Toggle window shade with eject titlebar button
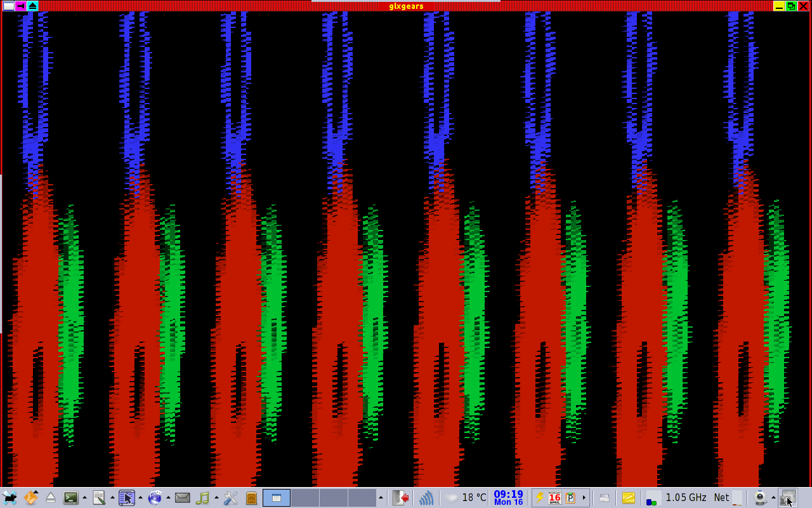This screenshot has width=812, height=508. 32,6
